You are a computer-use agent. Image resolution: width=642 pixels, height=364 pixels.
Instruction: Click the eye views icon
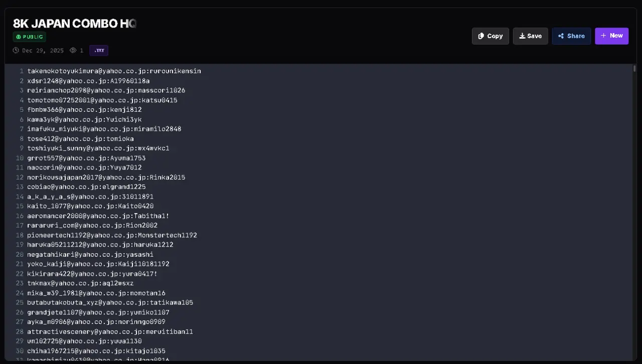(73, 51)
